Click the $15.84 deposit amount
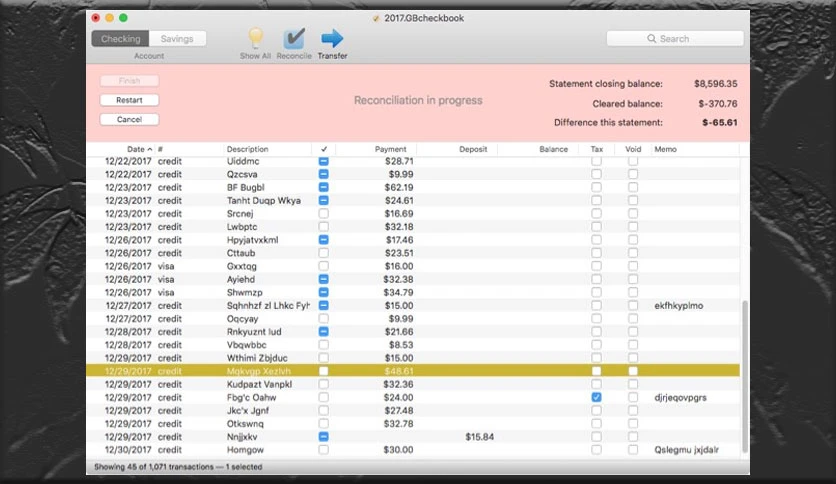 coord(479,437)
